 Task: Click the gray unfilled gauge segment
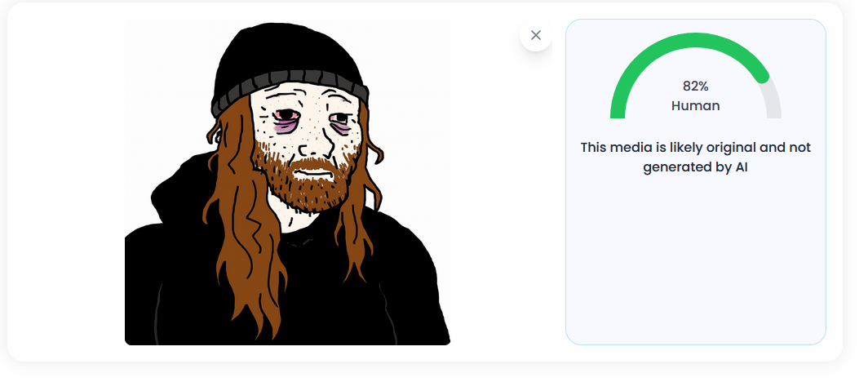click(773, 100)
